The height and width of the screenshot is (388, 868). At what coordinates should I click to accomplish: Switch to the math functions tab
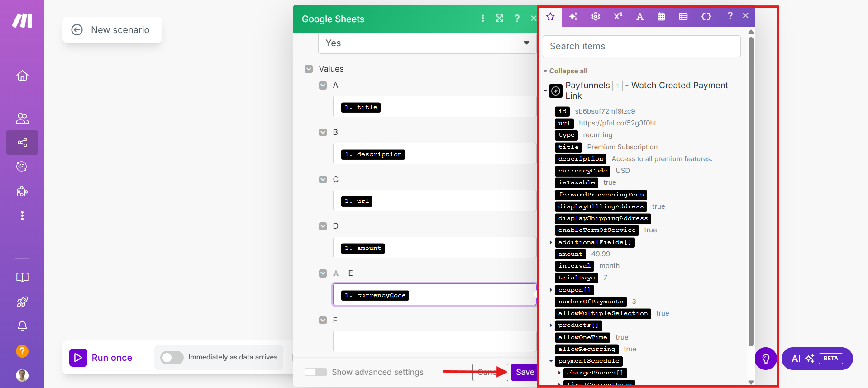click(x=618, y=17)
